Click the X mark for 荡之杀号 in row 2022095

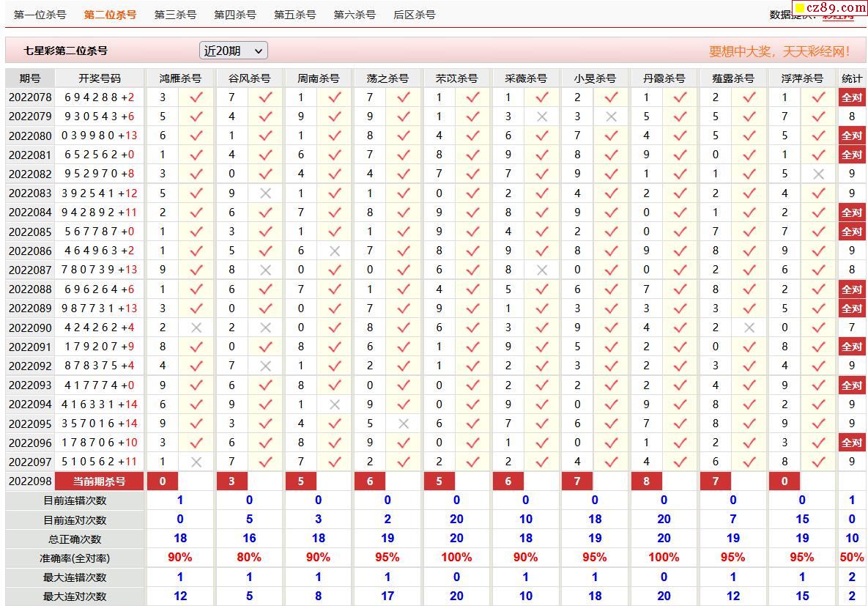[x=404, y=424]
